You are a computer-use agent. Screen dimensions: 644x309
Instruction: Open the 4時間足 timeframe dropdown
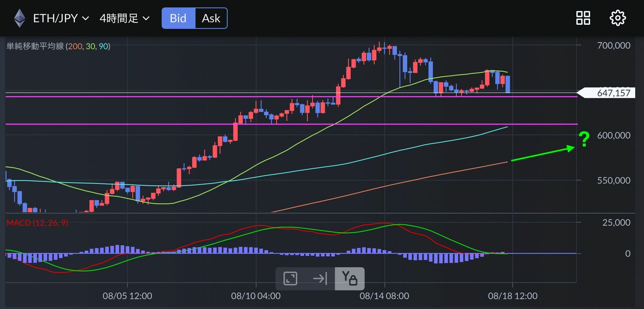tap(124, 18)
